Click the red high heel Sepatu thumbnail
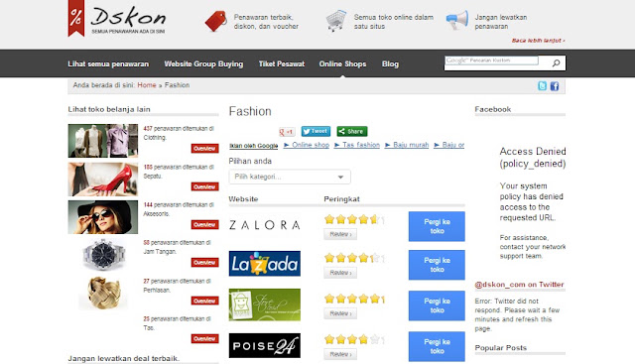Screen dimensions: 635x364 click(x=103, y=180)
